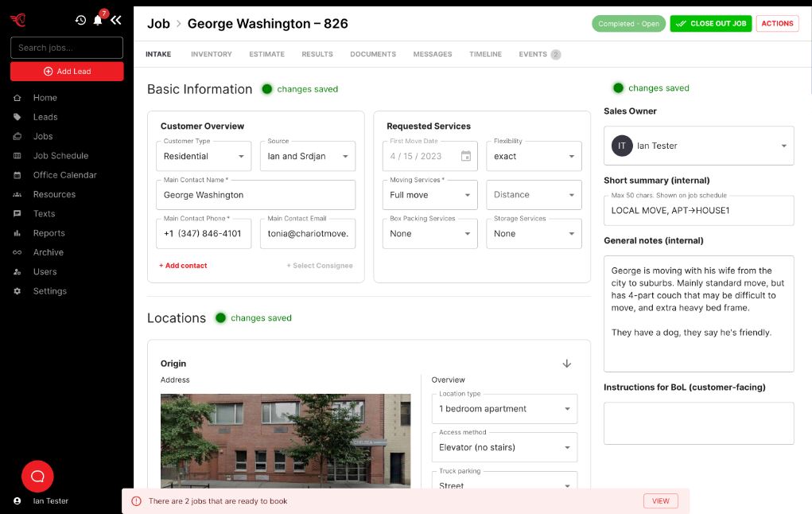Open Job Schedule in the sidebar

pos(60,155)
